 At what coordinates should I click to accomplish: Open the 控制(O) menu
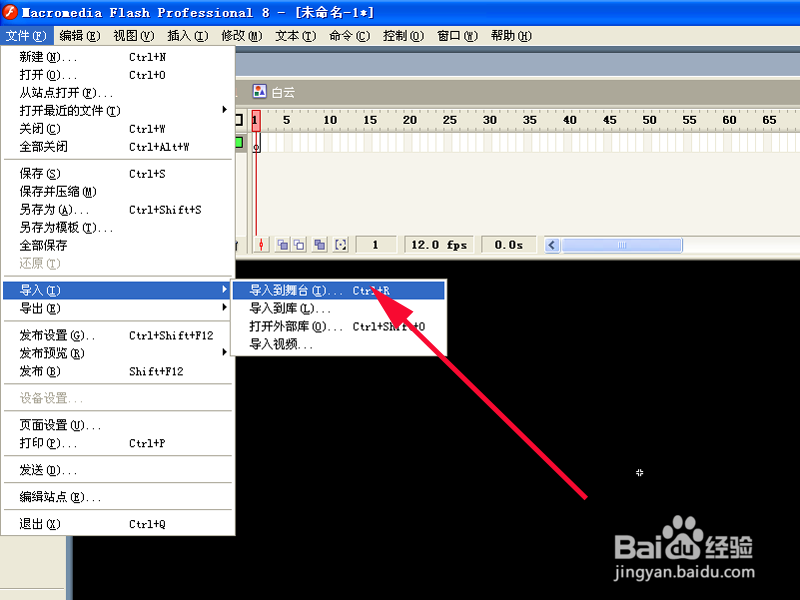click(404, 36)
